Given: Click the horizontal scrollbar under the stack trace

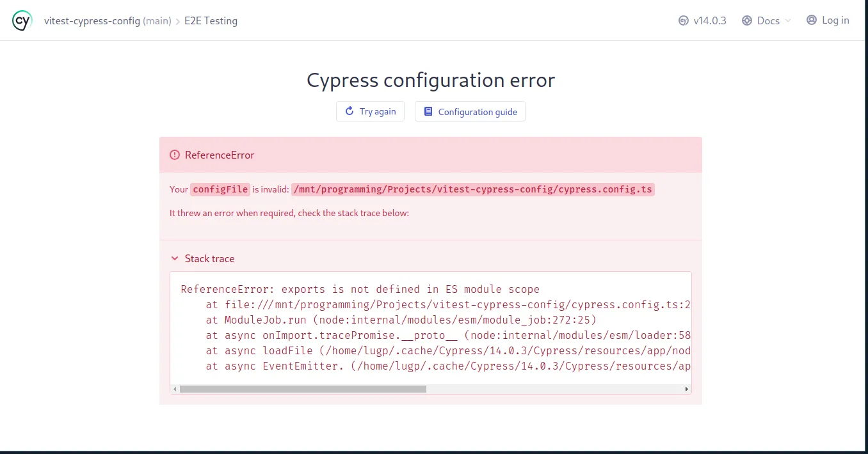Looking at the screenshot, I should tap(303, 388).
